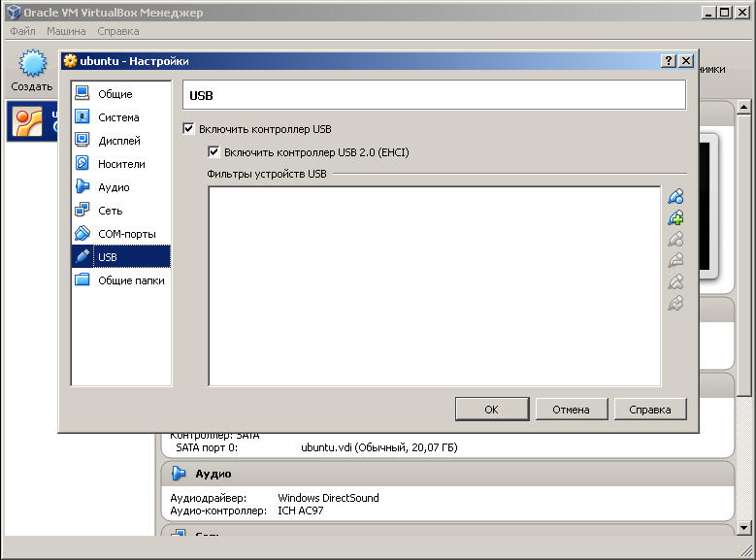Click the Аудио section header in manager details
The image size is (756, 560).
coord(447,474)
